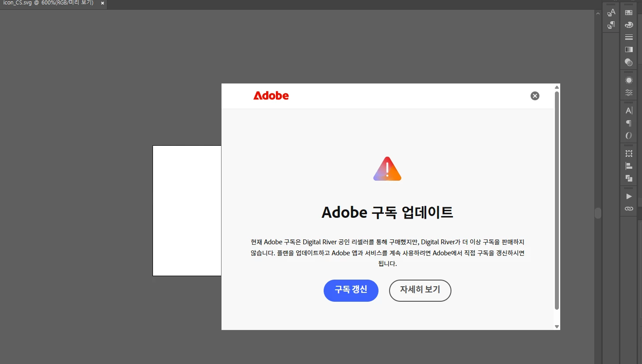Click the dialog's vertical scrollbar thumb
The image size is (642, 364).
tap(557, 201)
